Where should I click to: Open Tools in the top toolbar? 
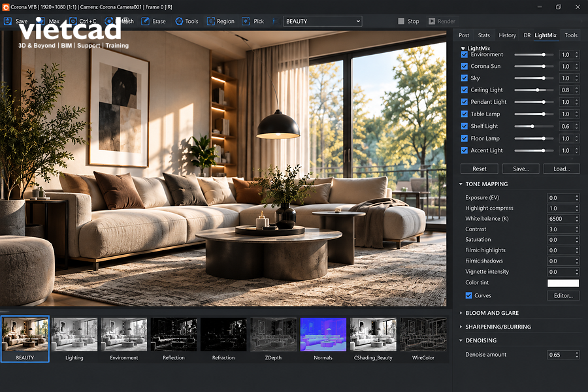point(187,22)
